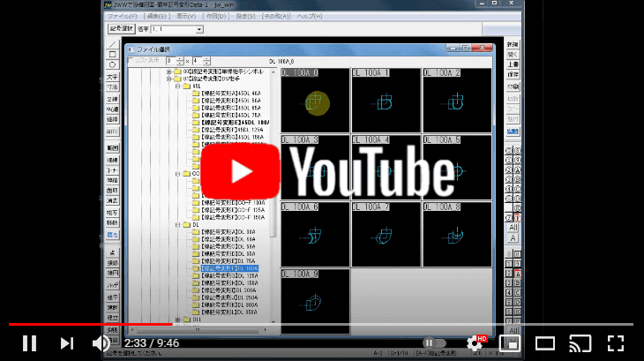Choose the 寸法 dimension tool
The image size is (644, 361).
112,86
